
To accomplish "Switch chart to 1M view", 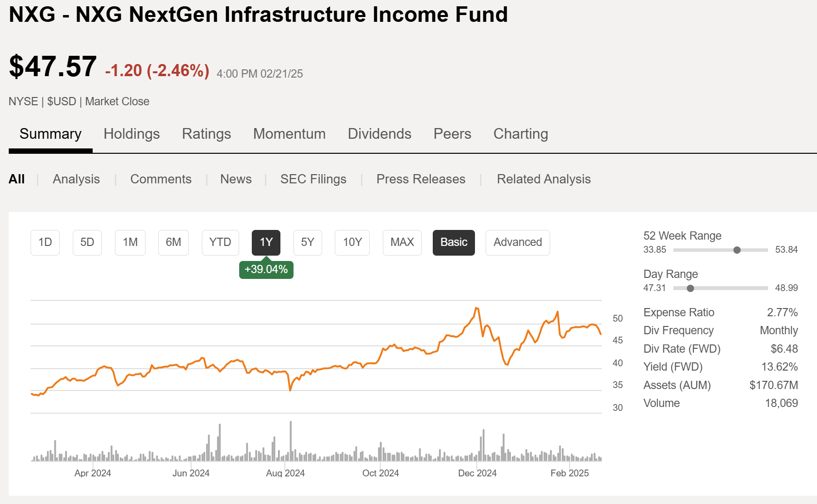I will pos(130,243).
